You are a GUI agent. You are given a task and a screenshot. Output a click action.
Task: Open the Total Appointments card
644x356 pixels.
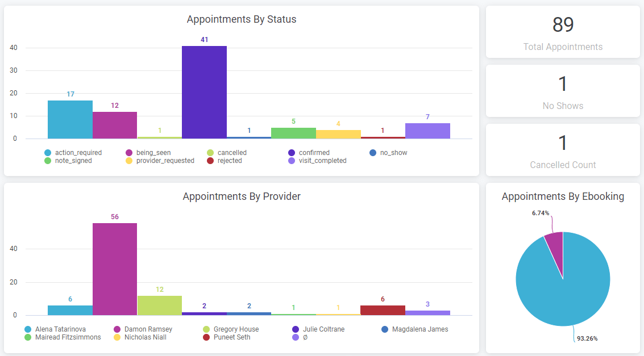563,32
